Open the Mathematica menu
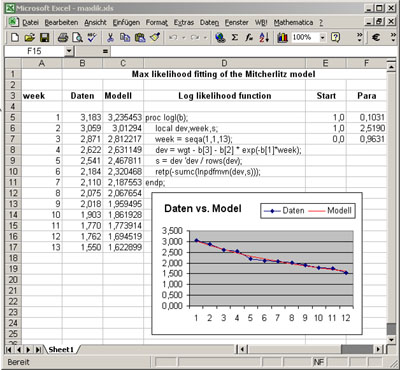This screenshot has height=370, width=400. pos(293,22)
